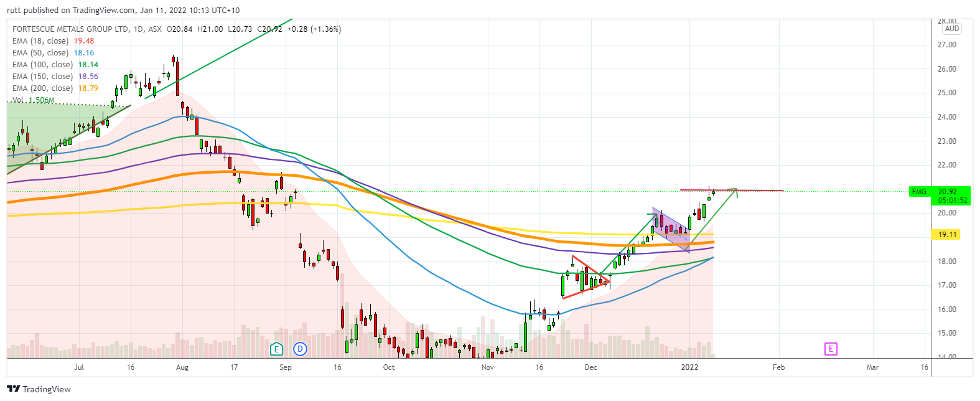The height and width of the screenshot is (401, 980).
Task: Select the EMA (100, close) indicator legend
Action: [x=55, y=65]
